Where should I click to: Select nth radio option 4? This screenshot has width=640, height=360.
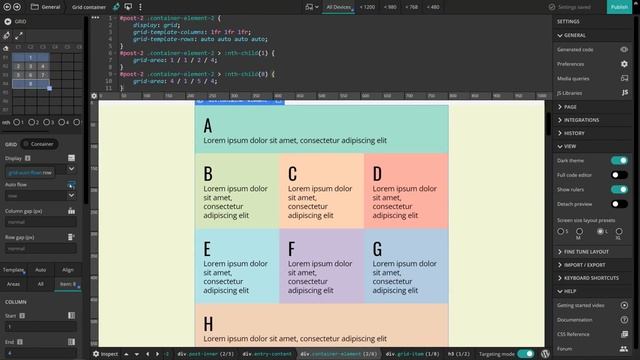61,122
